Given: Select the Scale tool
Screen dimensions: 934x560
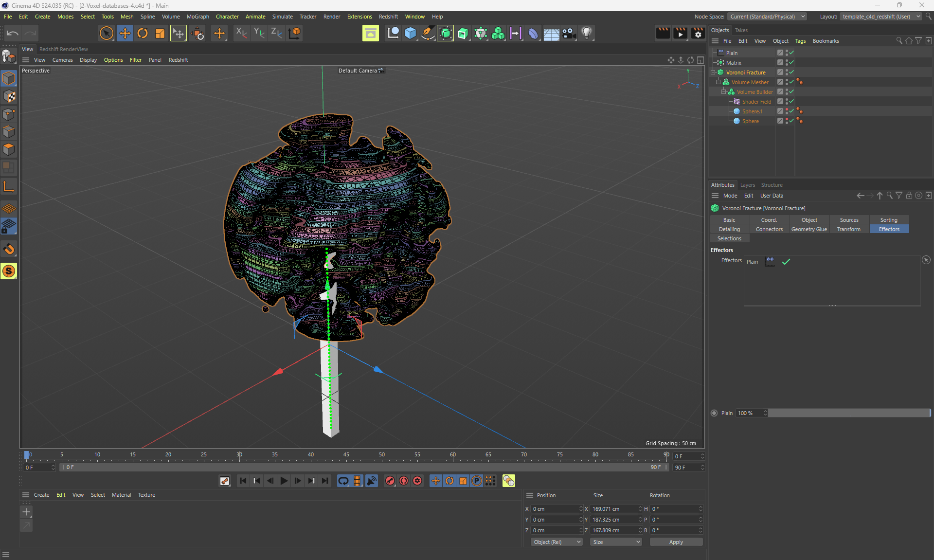Looking at the screenshot, I should (x=160, y=33).
